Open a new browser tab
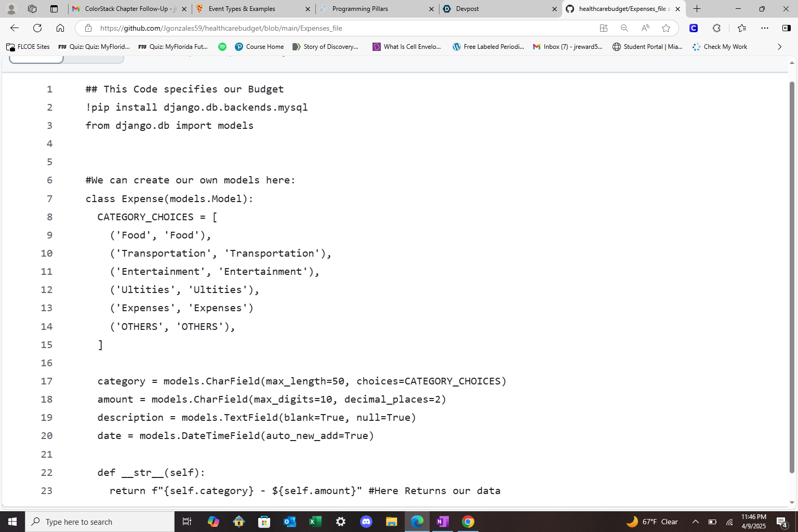This screenshot has width=798, height=532. click(697, 9)
